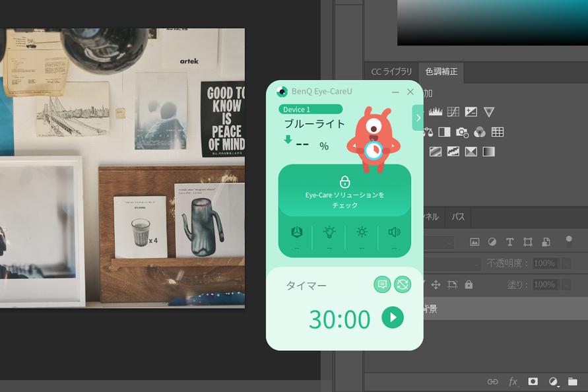Open the timer message reminder icon
This screenshot has height=392, width=588.
pyautogui.click(x=382, y=284)
